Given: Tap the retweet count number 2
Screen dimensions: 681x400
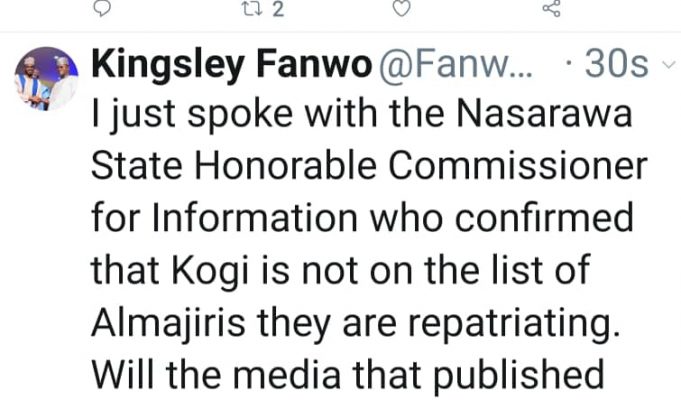Looking at the screenshot, I should click(278, 9).
